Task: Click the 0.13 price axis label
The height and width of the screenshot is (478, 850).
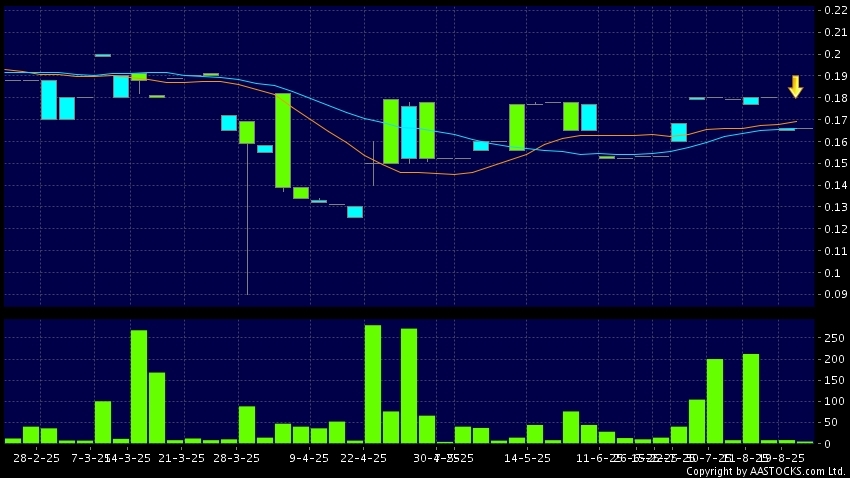Action: click(835, 207)
